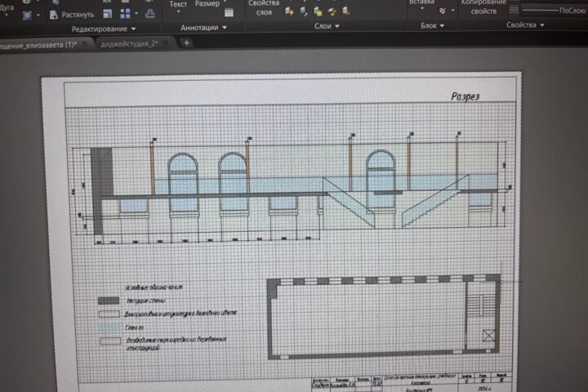Image resolution: width=588 pixels, height=392 pixels.
Task: Open the dropdown arrow next to the rectangle icon
Action: click(x=38, y=16)
